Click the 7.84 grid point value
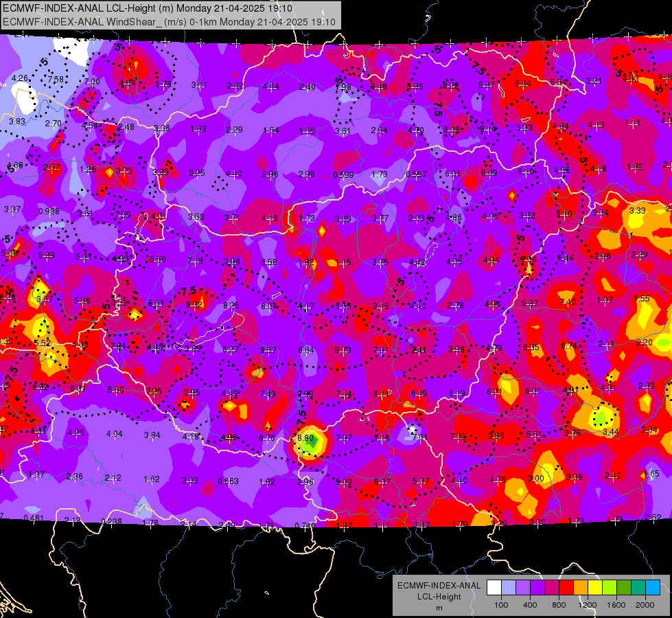The width and height of the screenshot is (672, 618). coord(118,346)
